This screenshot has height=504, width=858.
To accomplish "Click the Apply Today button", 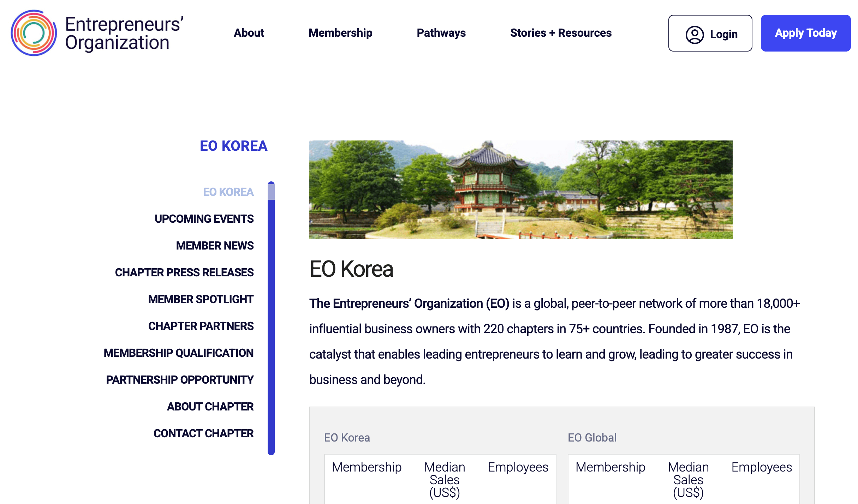I will (806, 33).
